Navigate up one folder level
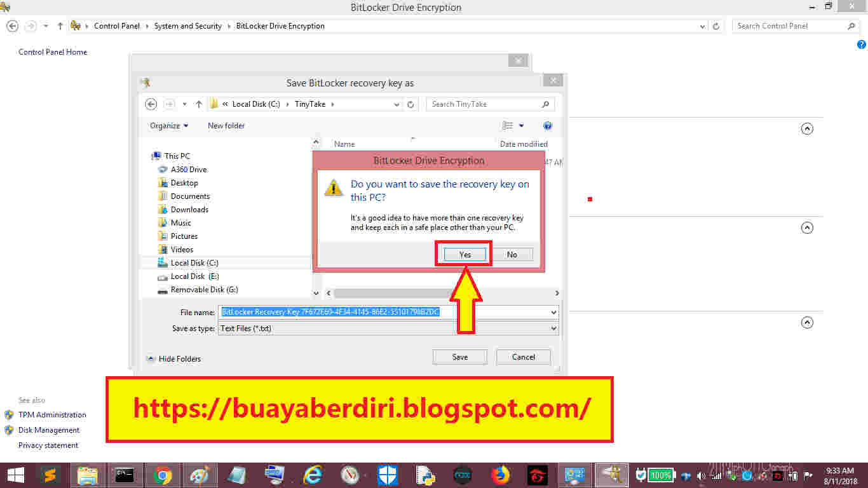This screenshot has height=488, width=868. point(198,104)
